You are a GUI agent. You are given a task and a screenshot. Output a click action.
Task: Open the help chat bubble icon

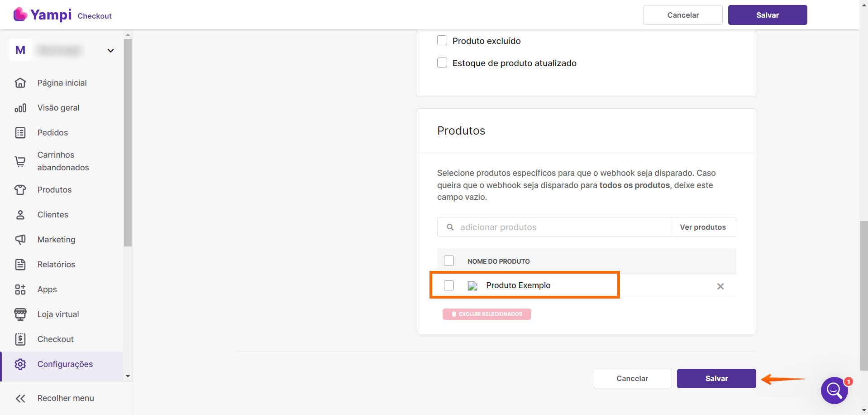(x=834, y=390)
